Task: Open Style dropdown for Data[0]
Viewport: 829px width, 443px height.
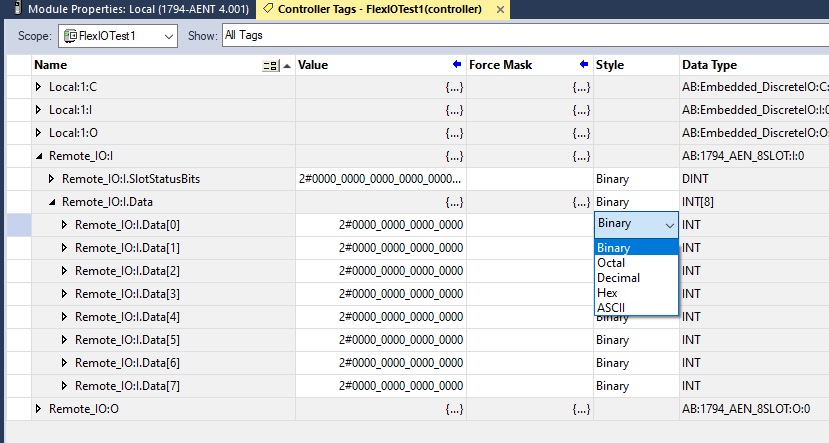Action: (x=669, y=225)
